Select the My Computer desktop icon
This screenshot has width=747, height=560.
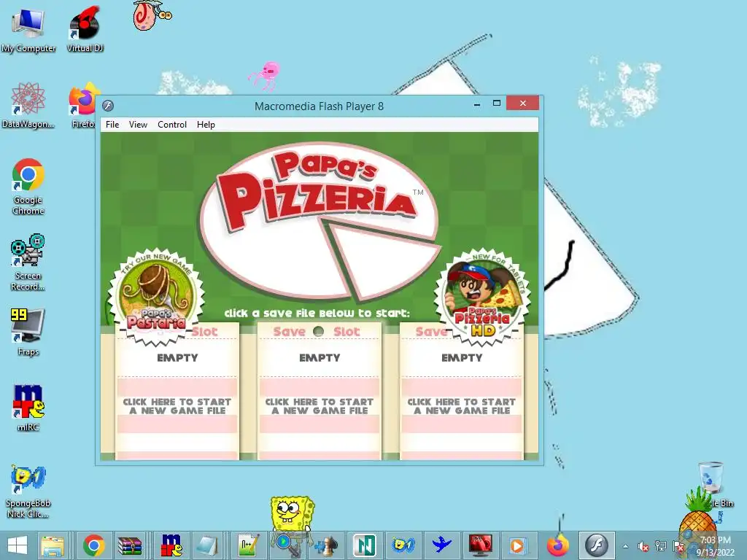pos(28,30)
